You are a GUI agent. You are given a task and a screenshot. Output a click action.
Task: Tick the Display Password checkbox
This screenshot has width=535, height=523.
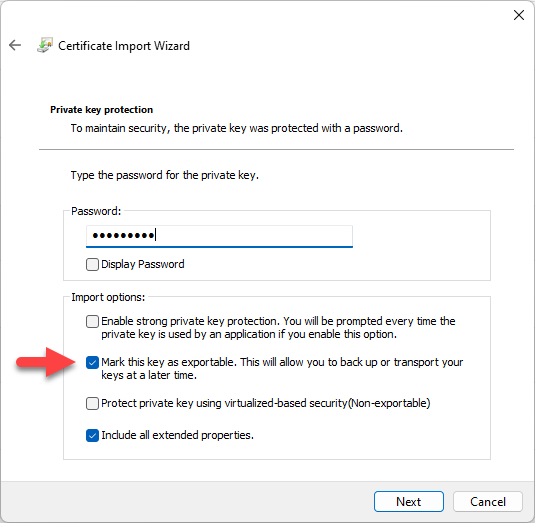tap(92, 264)
